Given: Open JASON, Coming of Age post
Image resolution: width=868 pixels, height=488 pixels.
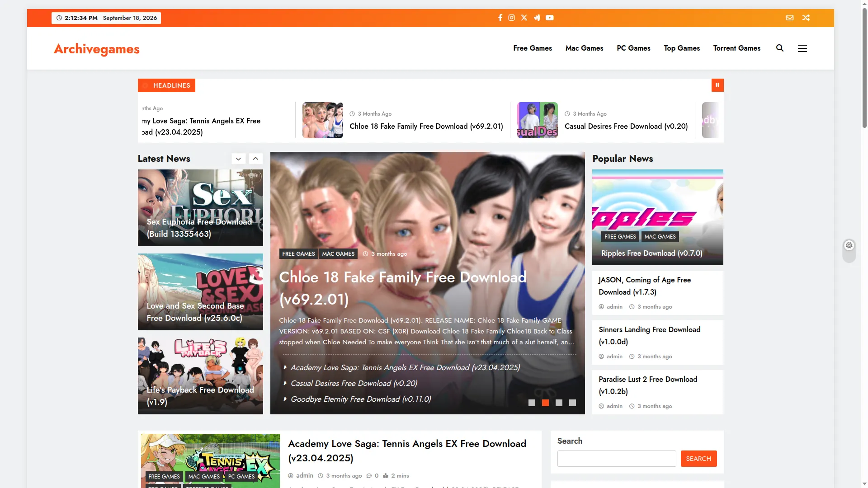Looking at the screenshot, I should (x=645, y=286).
